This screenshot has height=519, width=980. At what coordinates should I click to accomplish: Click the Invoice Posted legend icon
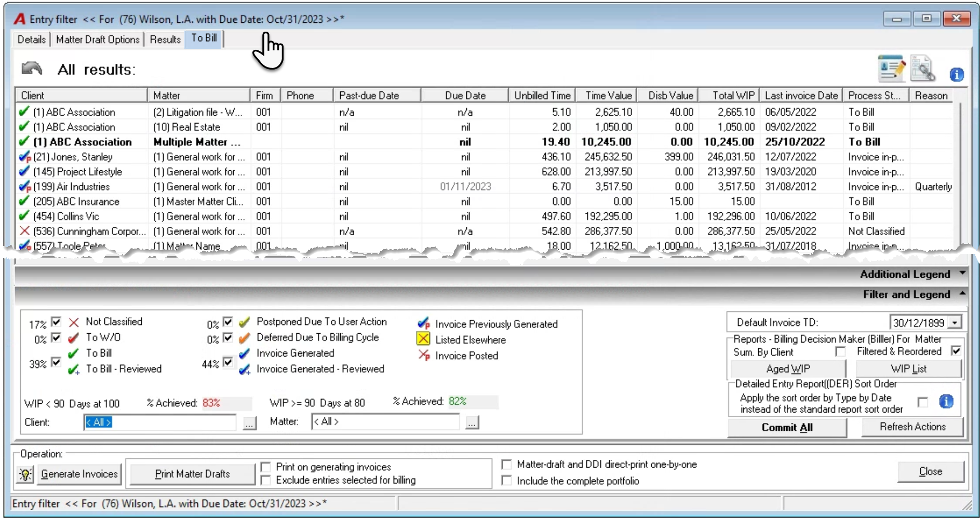click(x=424, y=356)
